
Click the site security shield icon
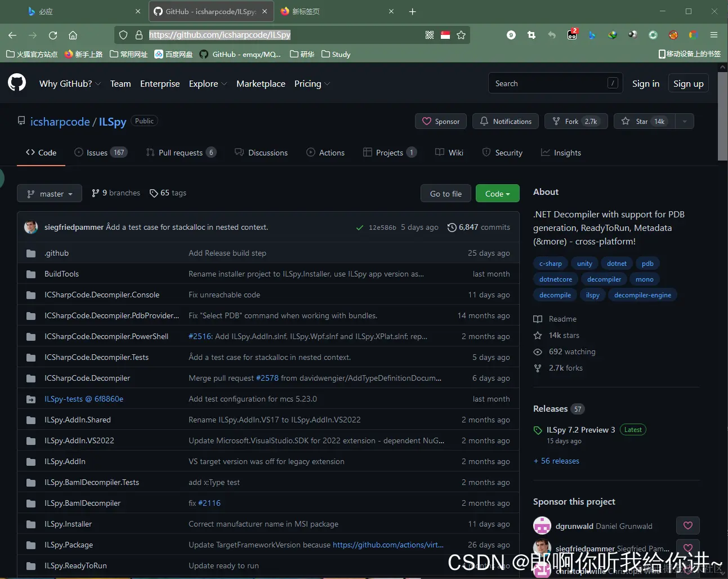pyautogui.click(x=123, y=35)
